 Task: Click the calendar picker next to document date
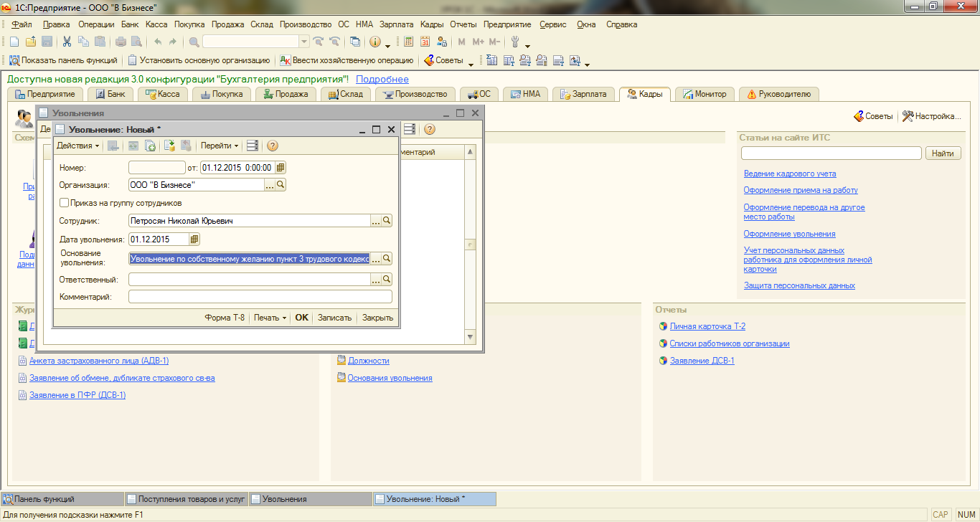pyautogui.click(x=281, y=167)
